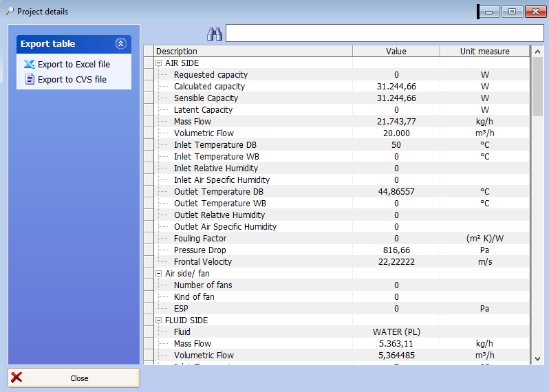
Task: Click Pressure Drop value 816,66
Action: point(396,250)
